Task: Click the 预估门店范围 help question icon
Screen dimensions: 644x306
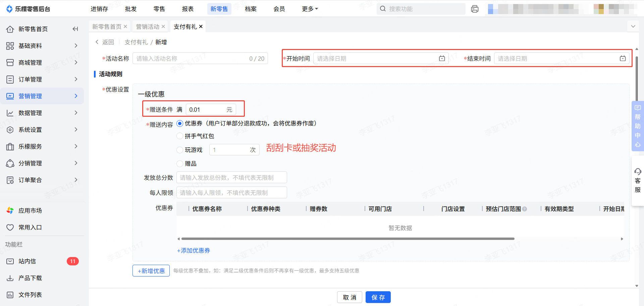Action: [525, 209]
